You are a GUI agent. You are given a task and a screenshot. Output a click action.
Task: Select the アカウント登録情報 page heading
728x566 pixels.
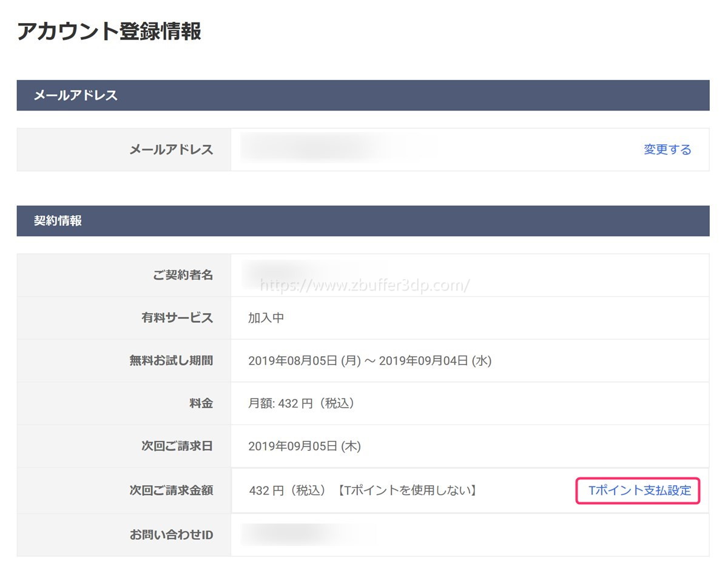coord(109,31)
